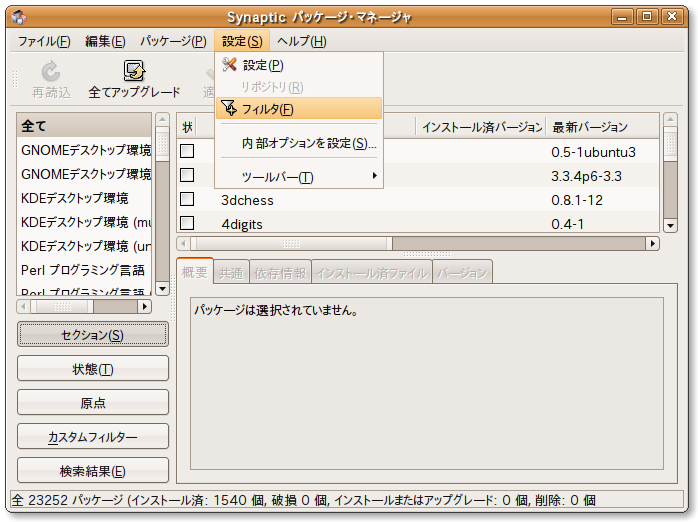Open the パッケージ(P) menu
The image size is (698, 522).
pyautogui.click(x=173, y=41)
